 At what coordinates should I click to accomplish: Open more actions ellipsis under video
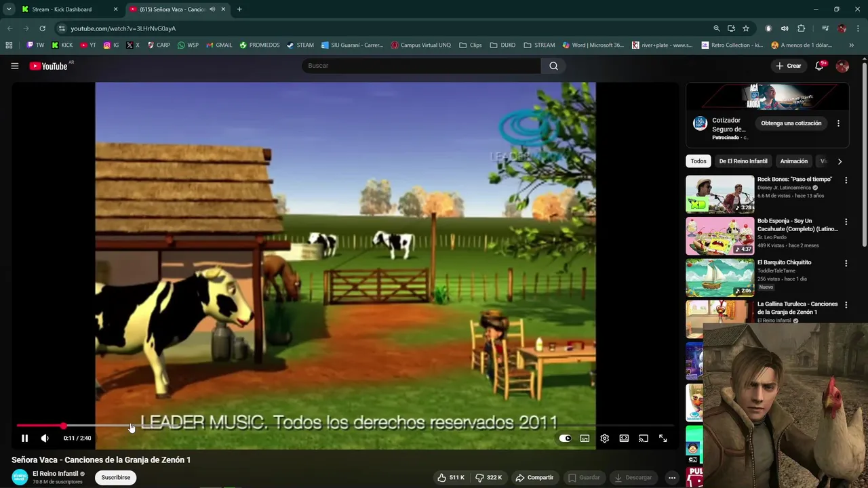click(671, 477)
